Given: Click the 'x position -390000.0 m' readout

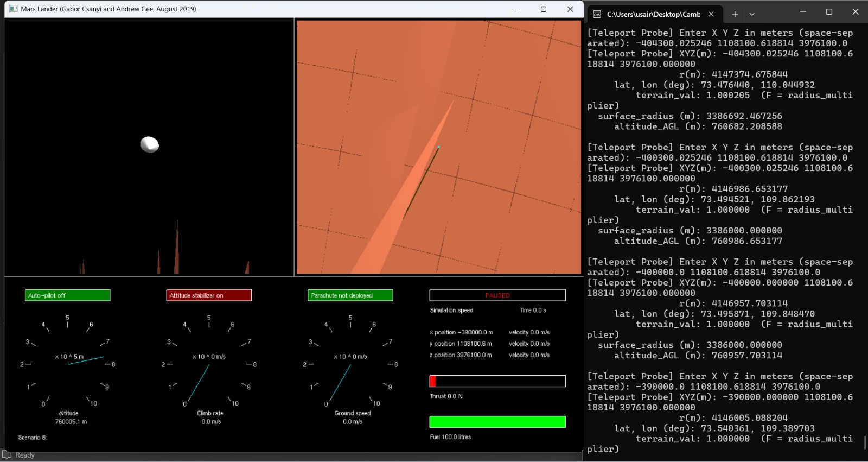Looking at the screenshot, I should 461,332.
